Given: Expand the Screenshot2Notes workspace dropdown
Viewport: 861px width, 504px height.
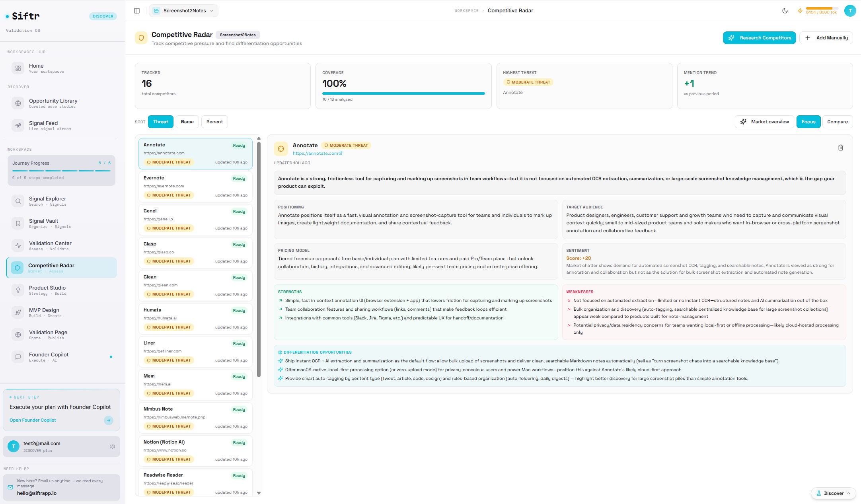Looking at the screenshot, I should click(x=183, y=11).
